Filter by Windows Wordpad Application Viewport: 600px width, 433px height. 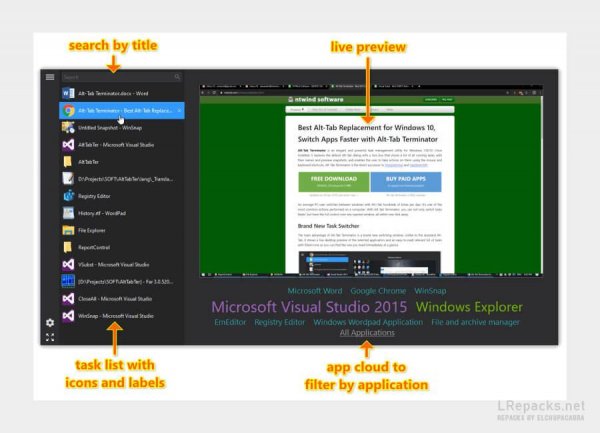tap(368, 322)
